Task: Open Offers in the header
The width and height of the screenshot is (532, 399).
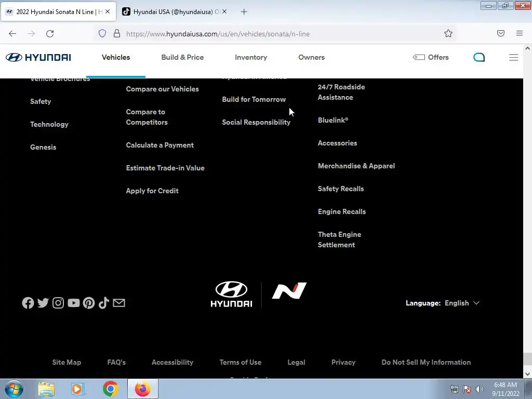Action: click(431, 57)
